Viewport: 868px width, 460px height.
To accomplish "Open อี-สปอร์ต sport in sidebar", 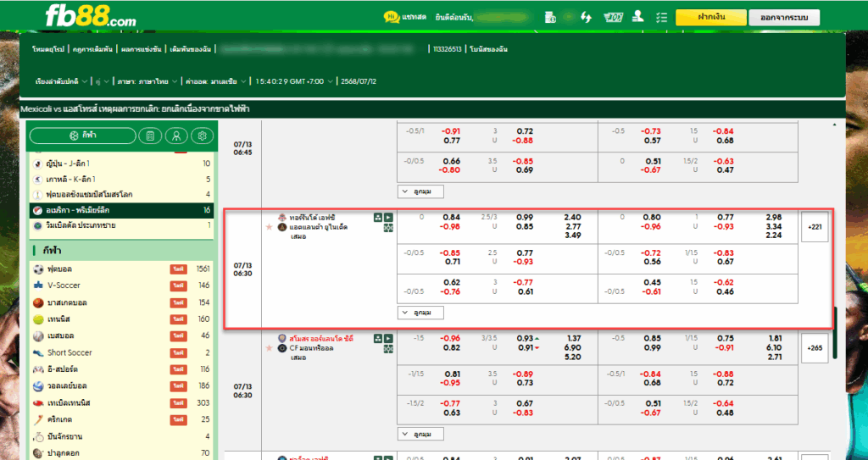I will pyautogui.click(x=122, y=369).
